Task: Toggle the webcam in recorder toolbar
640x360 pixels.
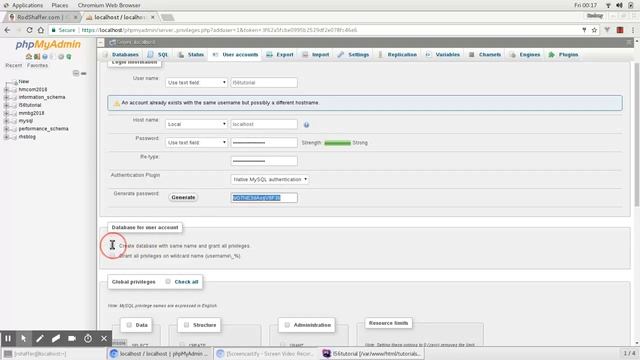Action: [x=72, y=338]
